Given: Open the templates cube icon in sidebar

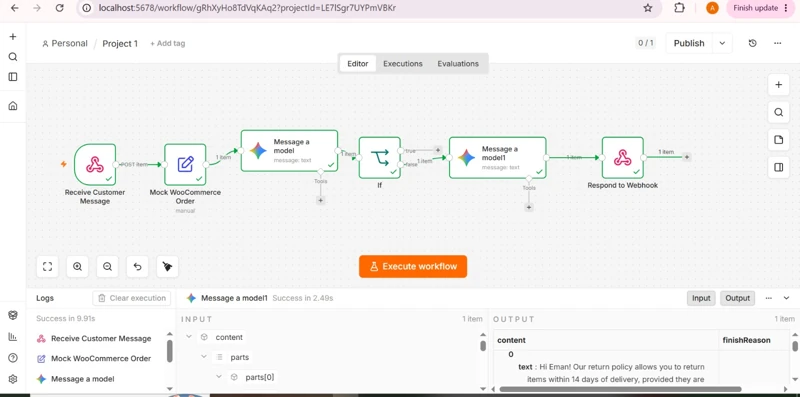Looking at the screenshot, I should (x=13, y=315).
